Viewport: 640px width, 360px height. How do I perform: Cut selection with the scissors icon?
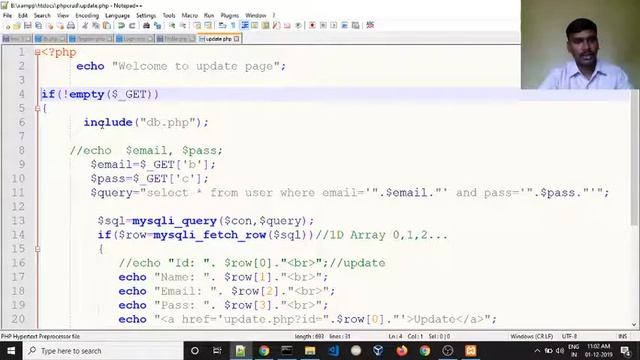(x=85, y=26)
